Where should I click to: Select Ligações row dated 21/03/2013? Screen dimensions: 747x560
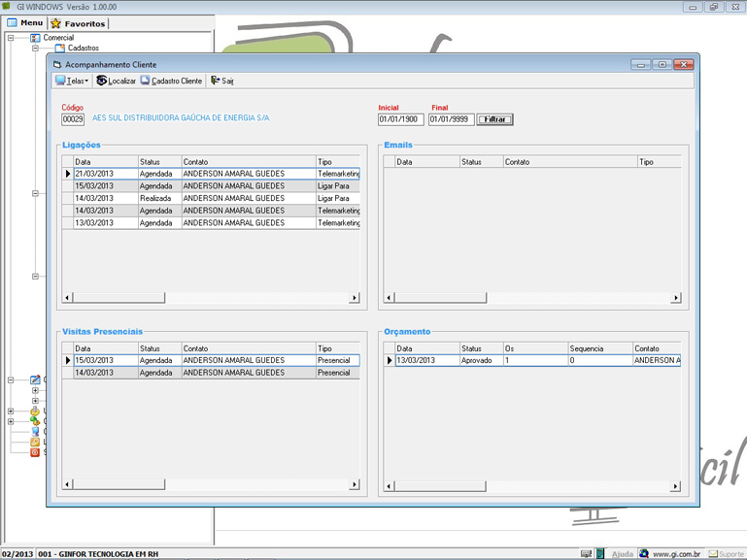coord(211,174)
